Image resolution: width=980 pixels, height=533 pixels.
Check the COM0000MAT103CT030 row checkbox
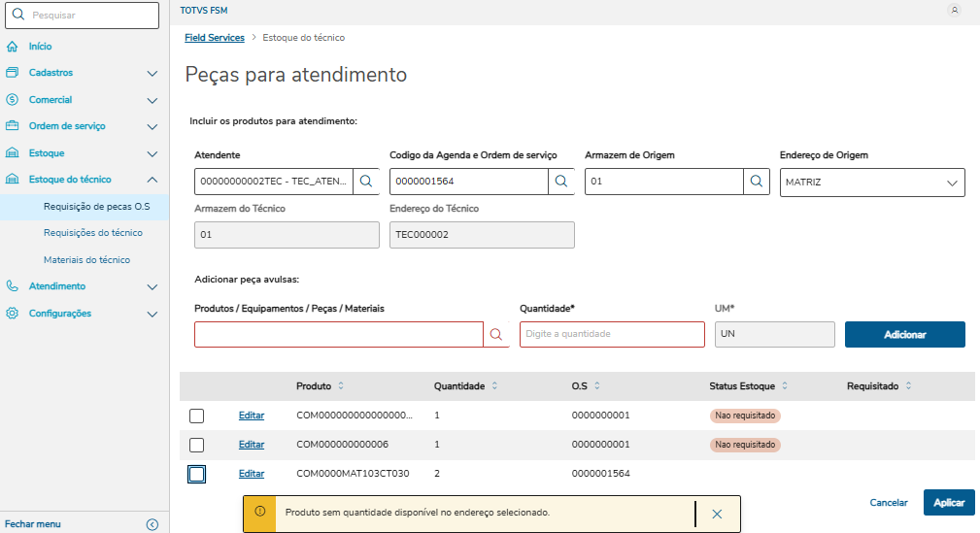click(x=197, y=474)
